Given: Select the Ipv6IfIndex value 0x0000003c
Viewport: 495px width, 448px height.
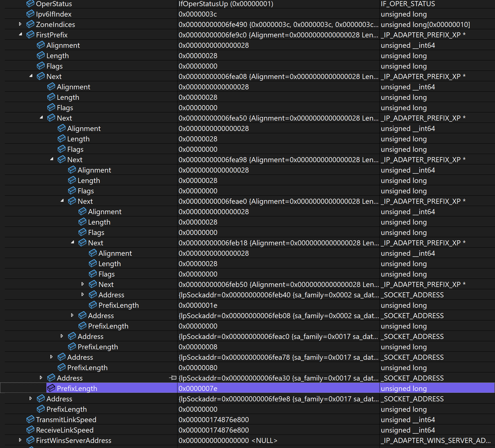Looking at the screenshot, I should (198, 14).
